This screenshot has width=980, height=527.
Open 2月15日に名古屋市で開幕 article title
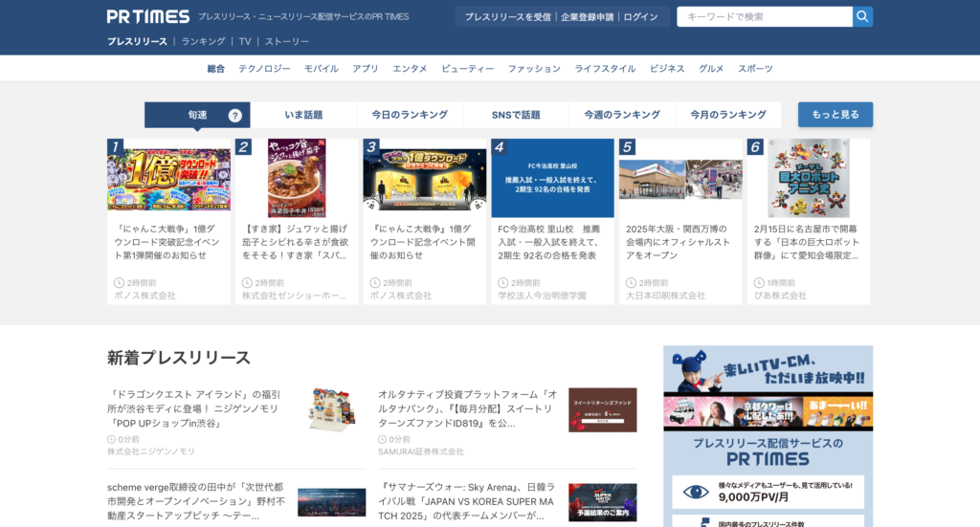click(x=806, y=242)
